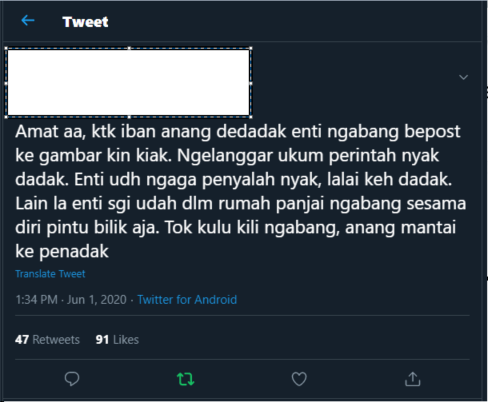Click the Tweet header title

click(x=85, y=22)
